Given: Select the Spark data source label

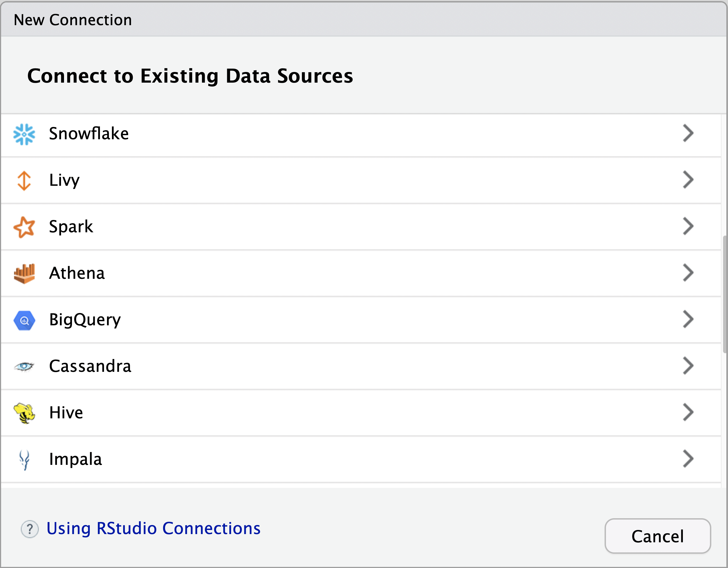Looking at the screenshot, I should pyautogui.click(x=71, y=227).
